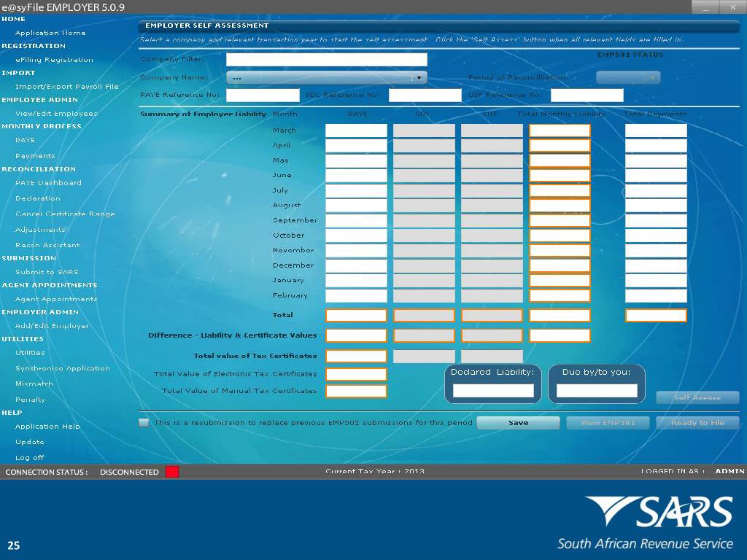Open Agent Appointments item
The height and width of the screenshot is (560, 747).
point(56,299)
